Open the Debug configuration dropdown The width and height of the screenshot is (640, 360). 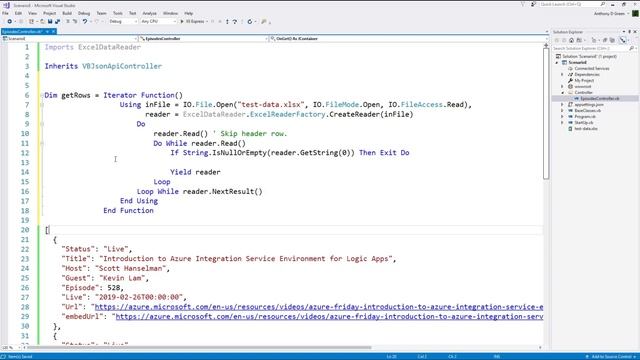(123, 22)
